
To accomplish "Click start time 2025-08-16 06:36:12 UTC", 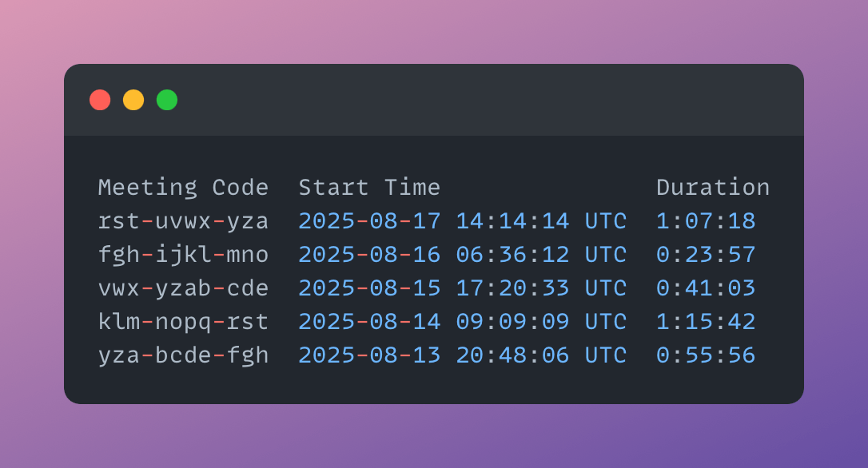I will point(462,255).
